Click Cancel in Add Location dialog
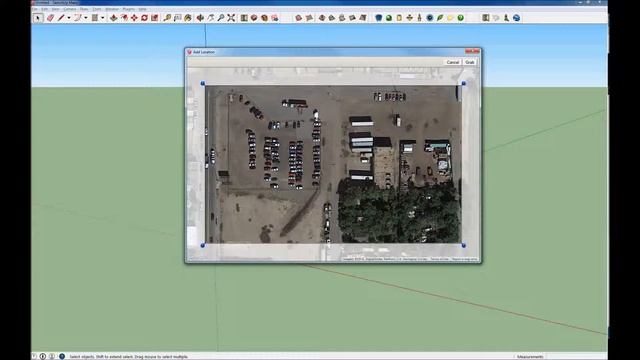 click(453, 62)
